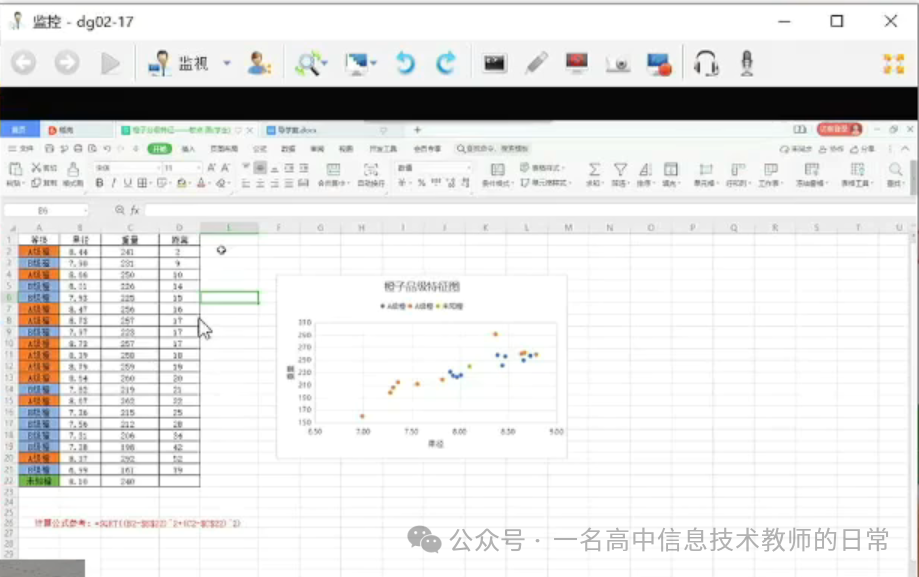Click the AutoSum icon
Screen dimensions: 919x577
point(593,170)
